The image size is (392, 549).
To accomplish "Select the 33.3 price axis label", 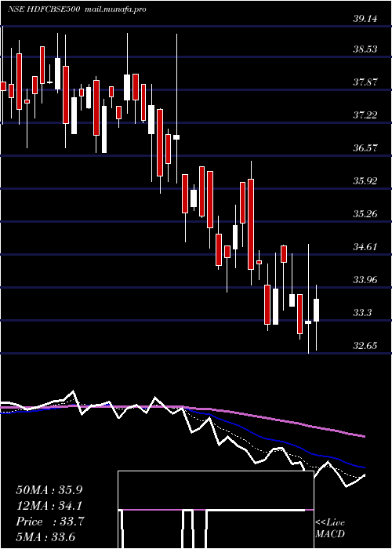I will 362,312.
